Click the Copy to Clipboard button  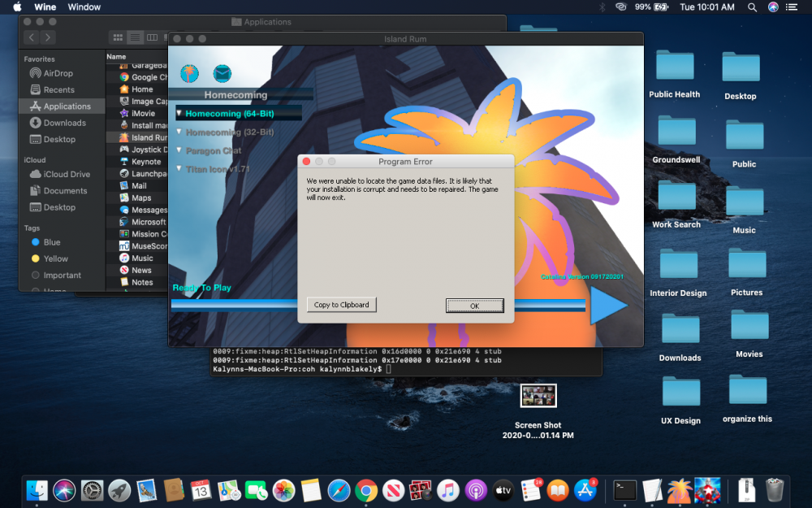(341, 305)
